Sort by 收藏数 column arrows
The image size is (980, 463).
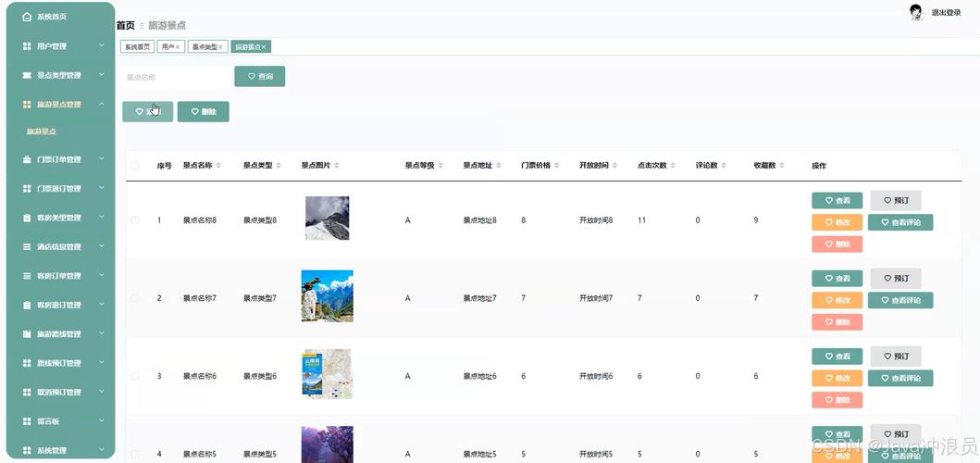pos(781,166)
